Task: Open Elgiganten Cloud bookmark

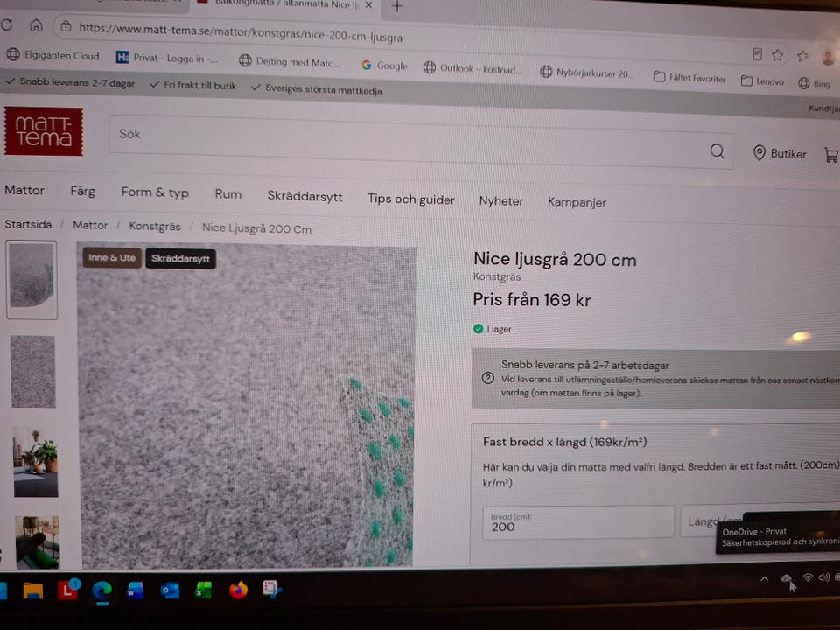Action: (x=53, y=54)
